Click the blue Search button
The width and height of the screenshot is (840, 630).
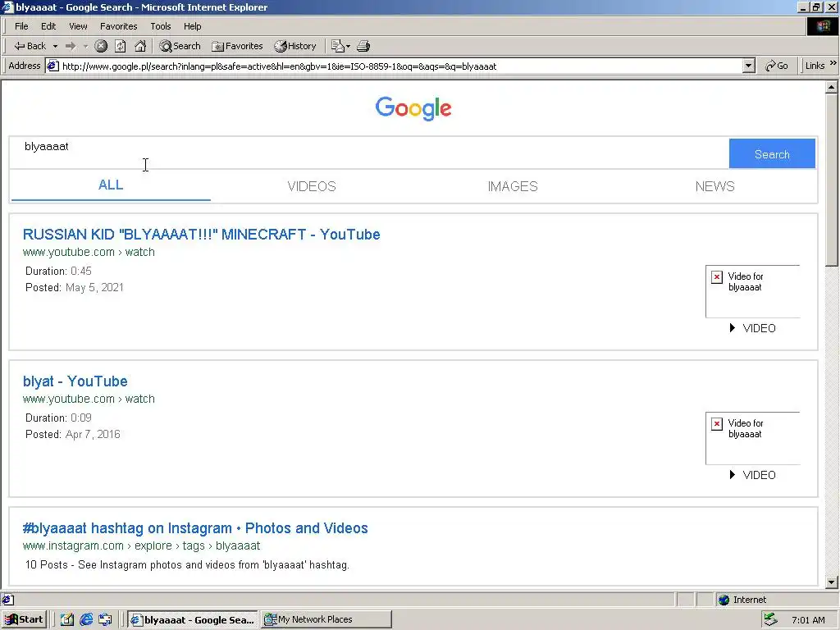[772, 153]
